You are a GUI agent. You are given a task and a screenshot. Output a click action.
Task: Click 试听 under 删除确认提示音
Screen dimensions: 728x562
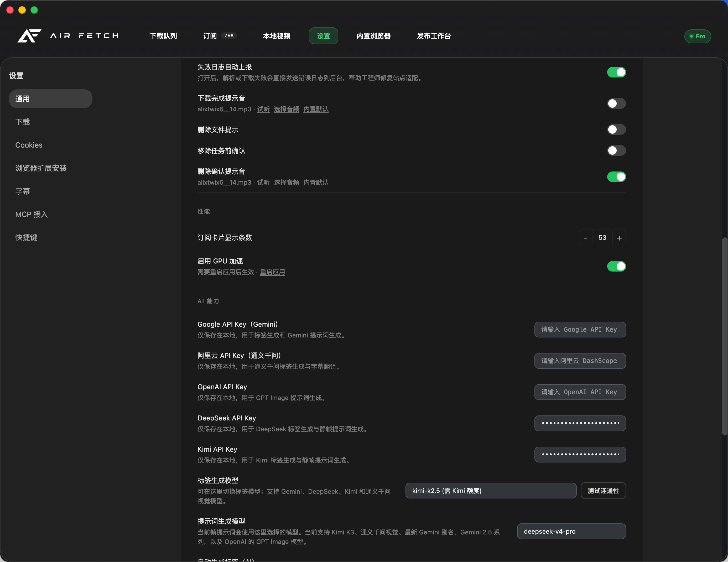[263, 183]
